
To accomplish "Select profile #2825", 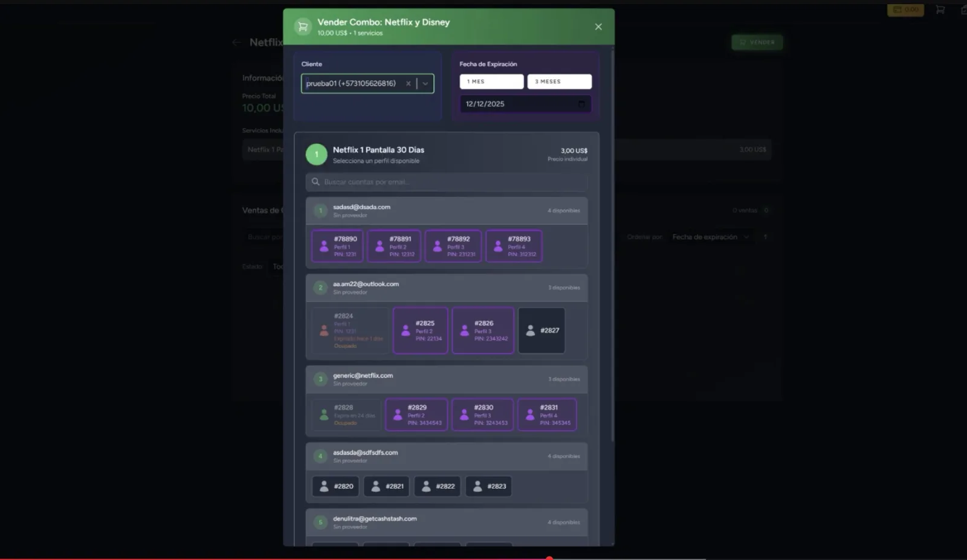I will 421,330.
